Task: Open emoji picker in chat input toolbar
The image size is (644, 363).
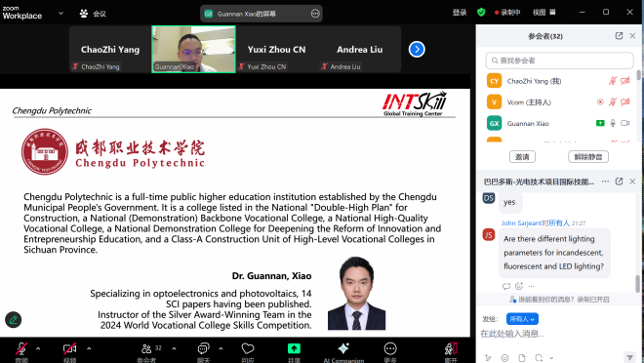Action: 504,358
